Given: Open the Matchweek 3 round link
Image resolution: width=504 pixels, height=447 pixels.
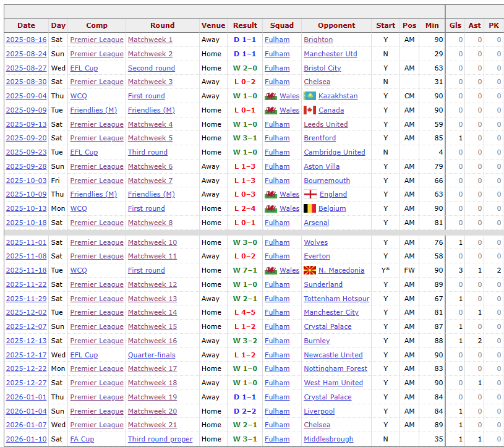Looking at the screenshot, I should pyautogui.click(x=150, y=82).
